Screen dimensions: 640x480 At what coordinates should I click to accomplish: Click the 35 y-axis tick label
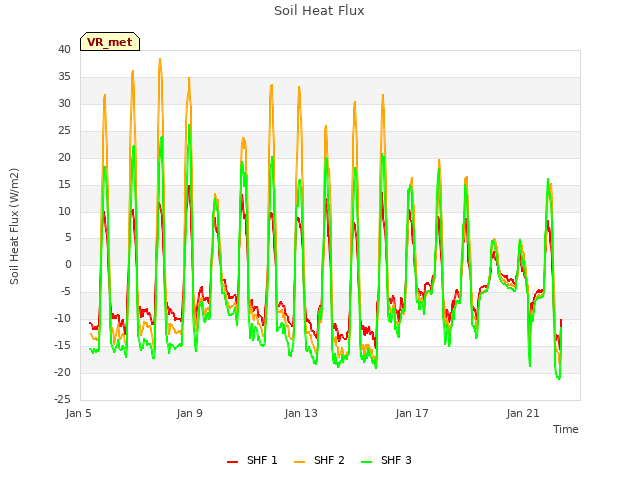point(64,76)
